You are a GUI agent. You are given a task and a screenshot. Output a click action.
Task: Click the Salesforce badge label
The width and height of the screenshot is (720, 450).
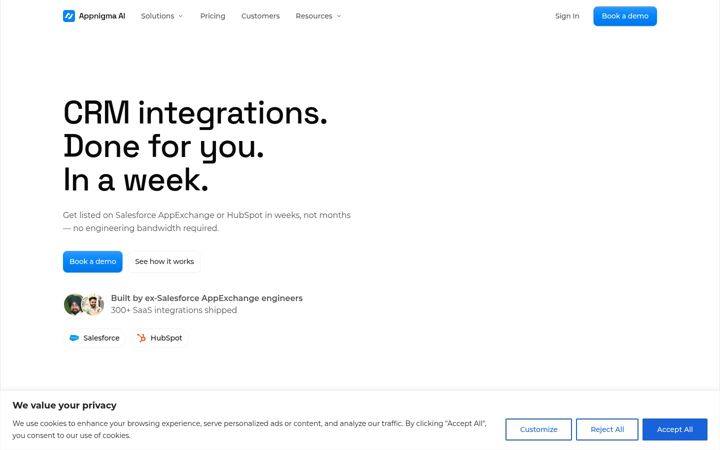coord(101,338)
